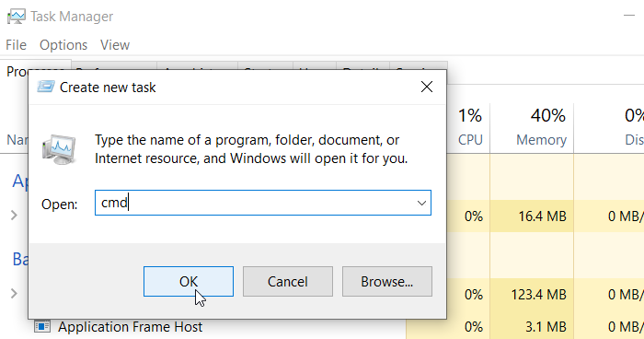The image size is (644, 339).
Task: Open the dropdown arrow in Open field
Action: 421,203
